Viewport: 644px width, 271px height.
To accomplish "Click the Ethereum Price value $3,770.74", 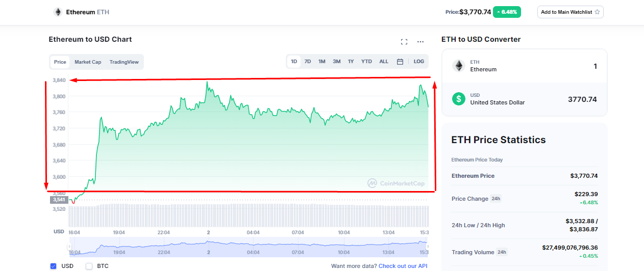I will click(584, 176).
